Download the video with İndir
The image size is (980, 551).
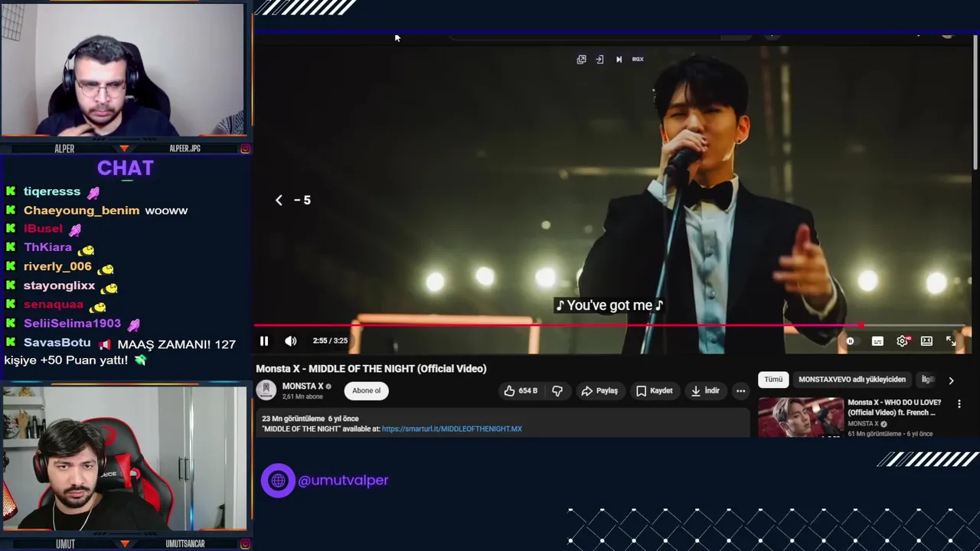[x=705, y=390]
